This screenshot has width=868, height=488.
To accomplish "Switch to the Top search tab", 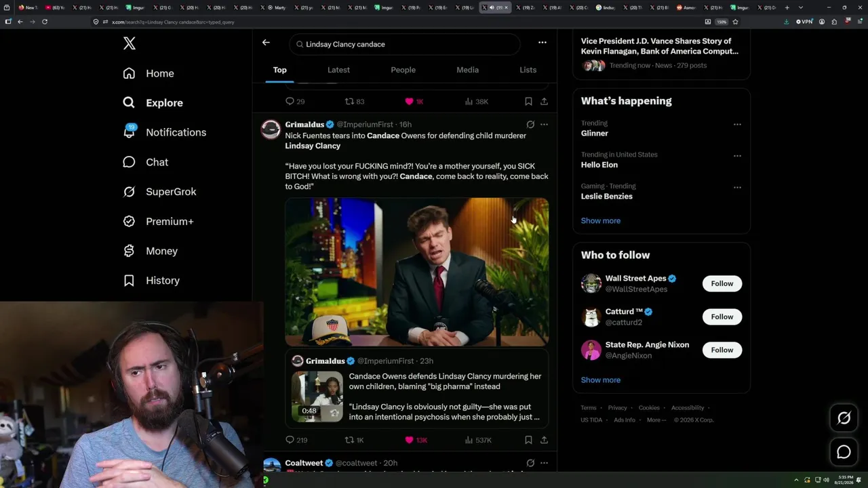I will (279, 70).
